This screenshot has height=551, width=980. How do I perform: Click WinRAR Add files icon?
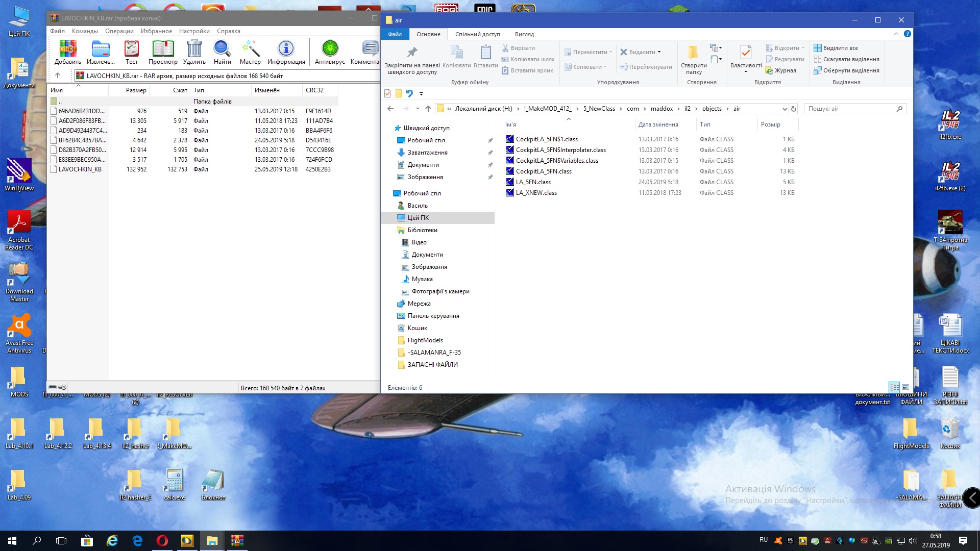67,49
